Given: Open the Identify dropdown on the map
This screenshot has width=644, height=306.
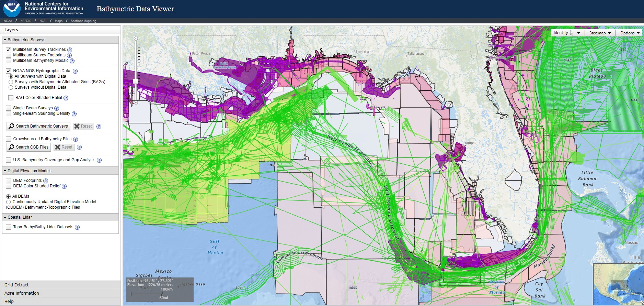Looking at the screenshot, I should (x=567, y=33).
